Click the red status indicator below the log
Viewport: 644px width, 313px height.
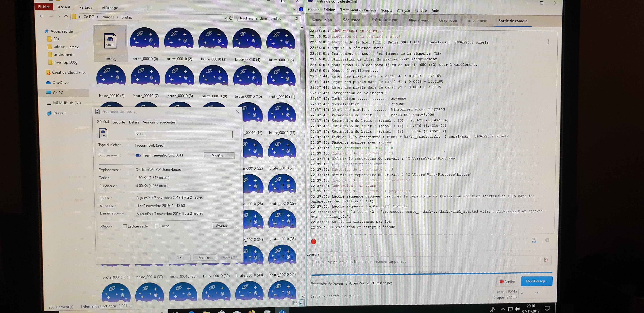click(x=313, y=241)
